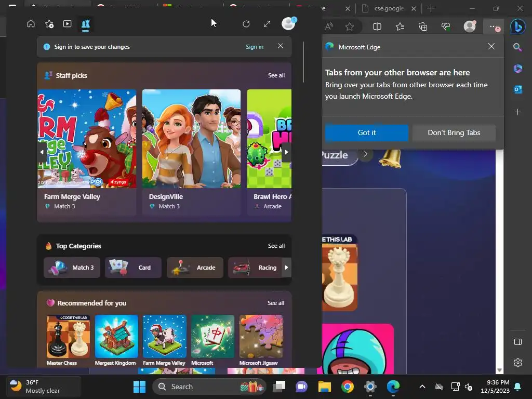
Task: Refresh the Games panel
Action: [246, 24]
